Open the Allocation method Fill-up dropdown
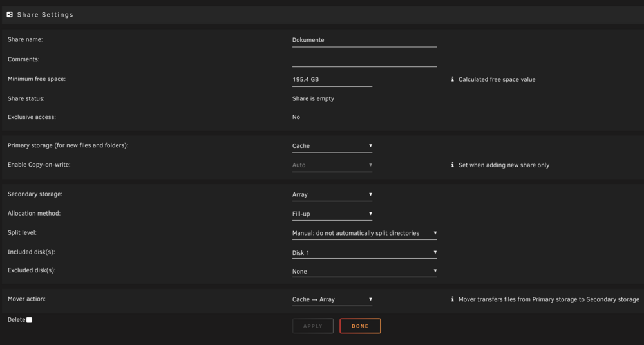Viewport: 644px width, 345px height. click(332, 214)
